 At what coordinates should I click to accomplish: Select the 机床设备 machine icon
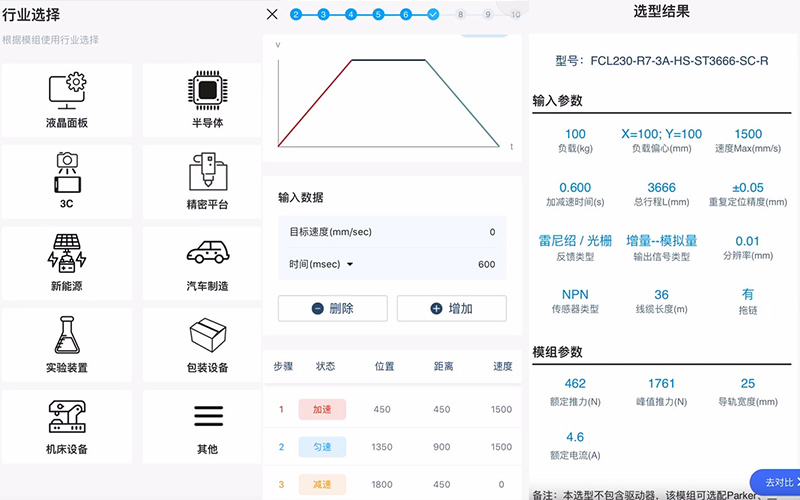coord(67,417)
